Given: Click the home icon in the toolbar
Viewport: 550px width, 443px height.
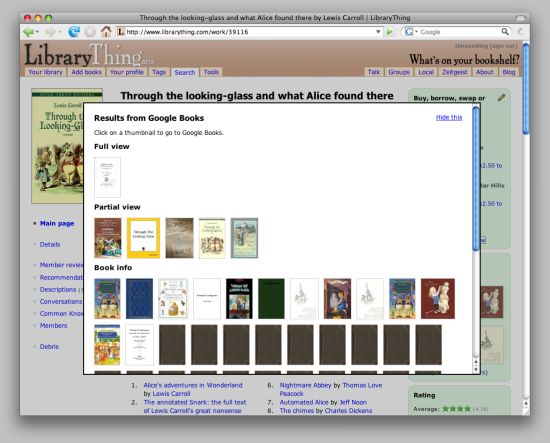Looking at the screenshot, I should click(x=106, y=32).
